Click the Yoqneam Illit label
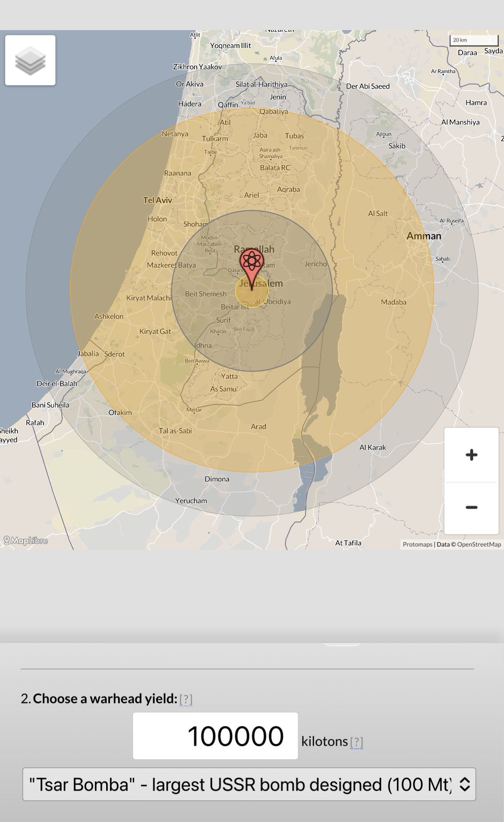504x822 pixels. point(230,46)
